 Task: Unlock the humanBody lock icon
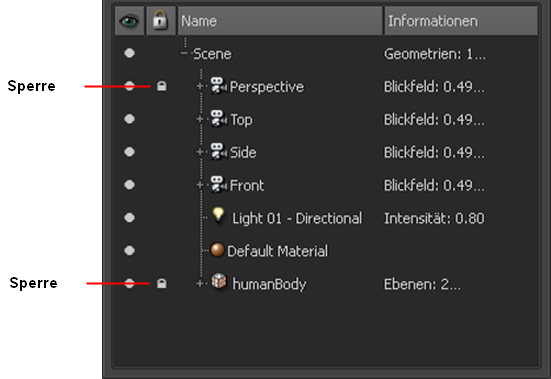[x=162, y=283]
